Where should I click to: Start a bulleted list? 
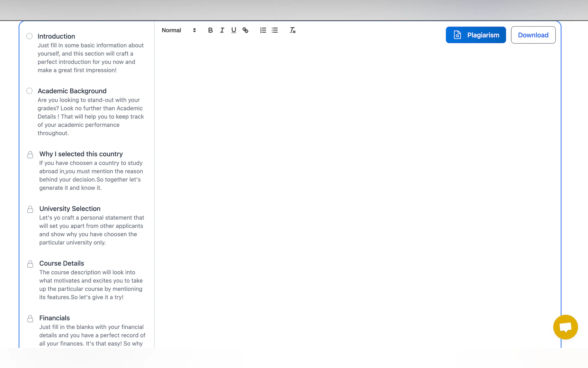click(275, 30)
